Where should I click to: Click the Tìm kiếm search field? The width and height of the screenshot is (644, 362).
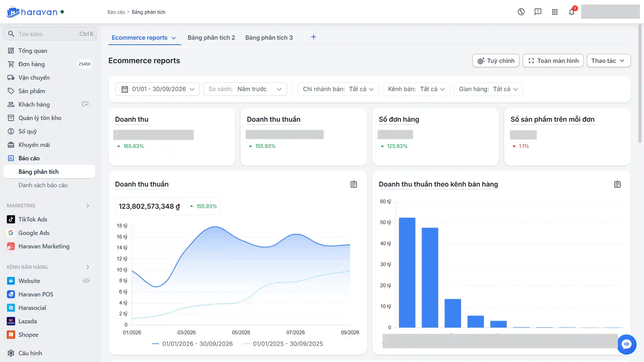point(50,34)
